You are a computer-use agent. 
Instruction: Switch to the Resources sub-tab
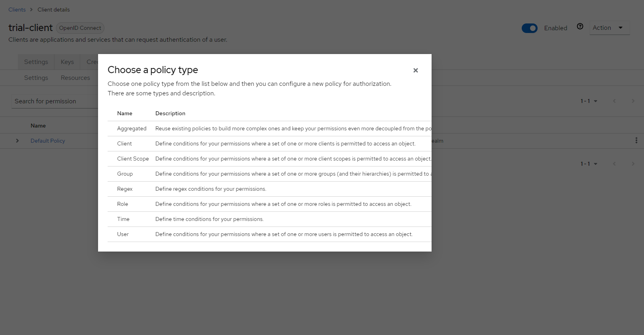pos(75,77)
